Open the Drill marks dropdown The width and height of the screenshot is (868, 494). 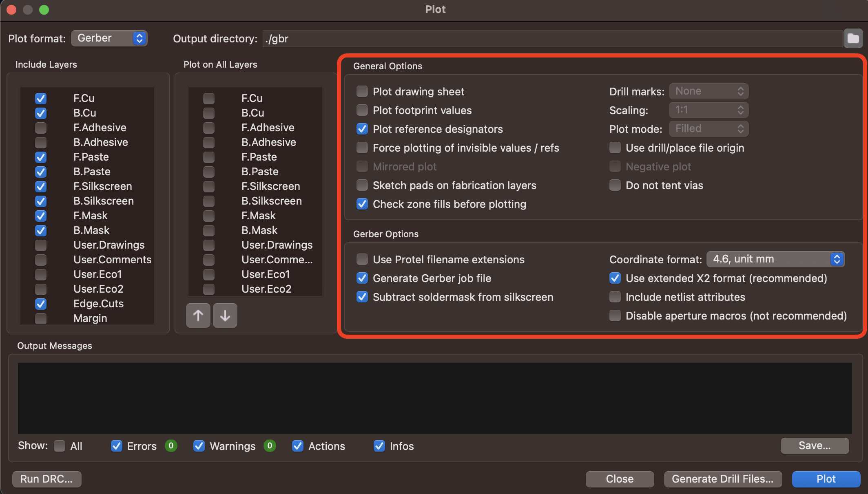point(709,91)
